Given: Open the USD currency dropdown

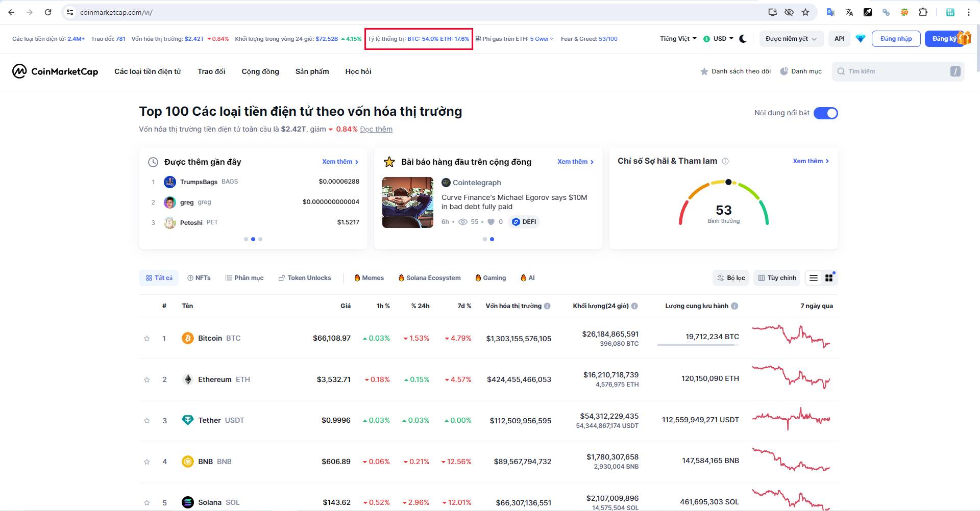Looking at the screenshot, I should 718,39.
